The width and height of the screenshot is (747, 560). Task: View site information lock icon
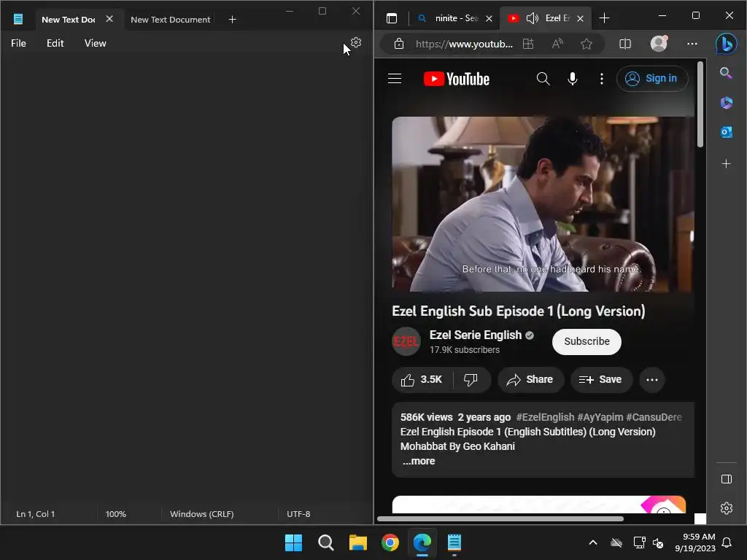click(399, 44)
